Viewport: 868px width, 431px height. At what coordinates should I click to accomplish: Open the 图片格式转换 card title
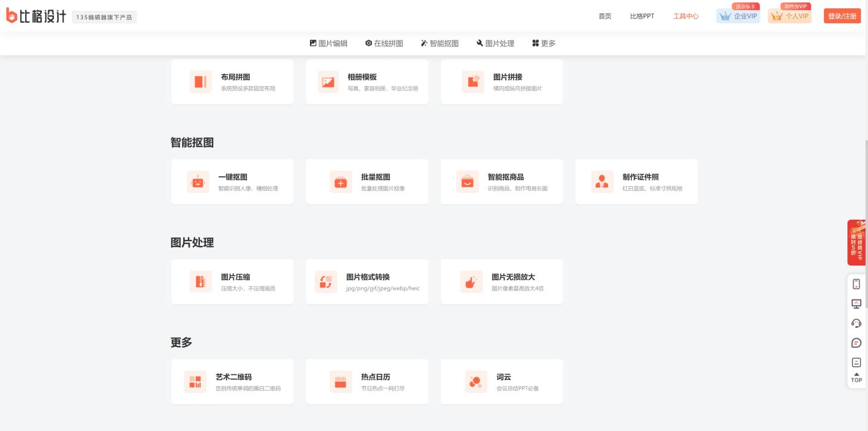(368, 277)
